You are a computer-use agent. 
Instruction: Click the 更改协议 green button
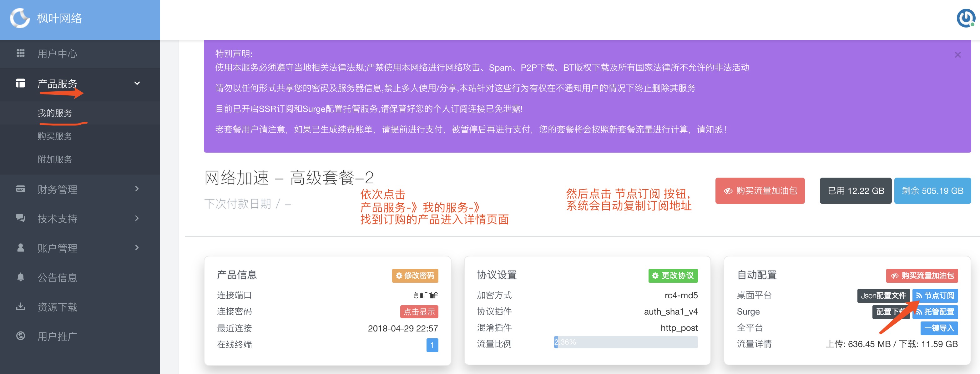(x=673, y=275)
